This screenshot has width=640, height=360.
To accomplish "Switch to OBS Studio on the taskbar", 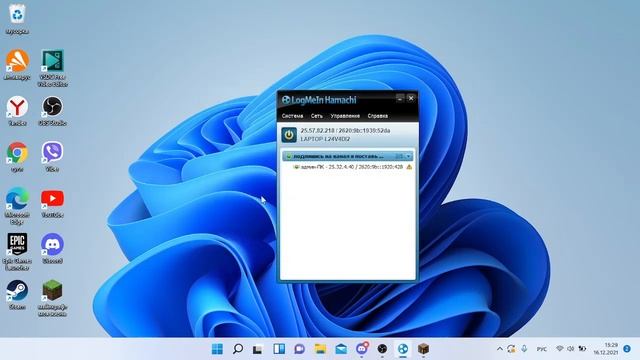I will click(382, 349).
